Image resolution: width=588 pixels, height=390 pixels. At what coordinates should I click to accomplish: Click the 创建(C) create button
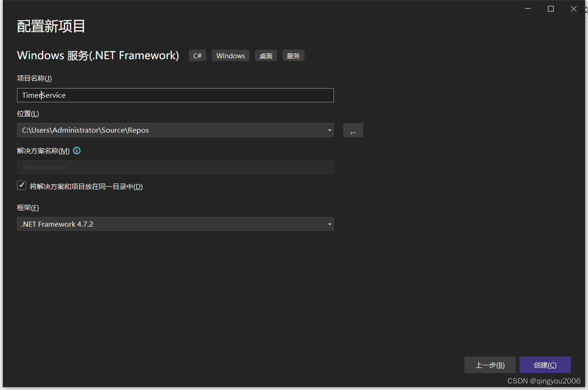(x=545, y=365)
